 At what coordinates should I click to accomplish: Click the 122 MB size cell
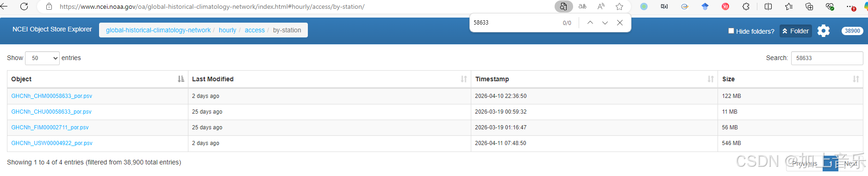(x=790, y=96)
